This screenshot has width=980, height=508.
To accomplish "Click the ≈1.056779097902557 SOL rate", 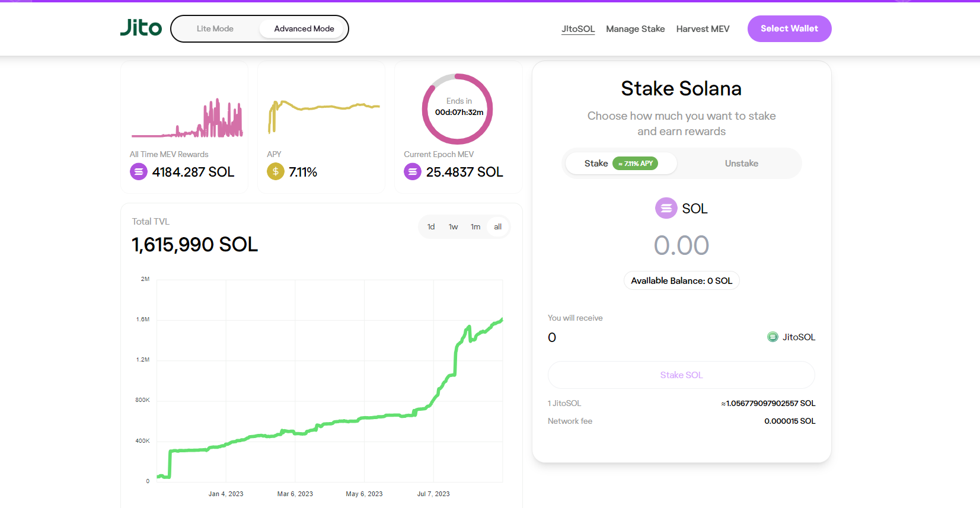I will coord(768,404).
